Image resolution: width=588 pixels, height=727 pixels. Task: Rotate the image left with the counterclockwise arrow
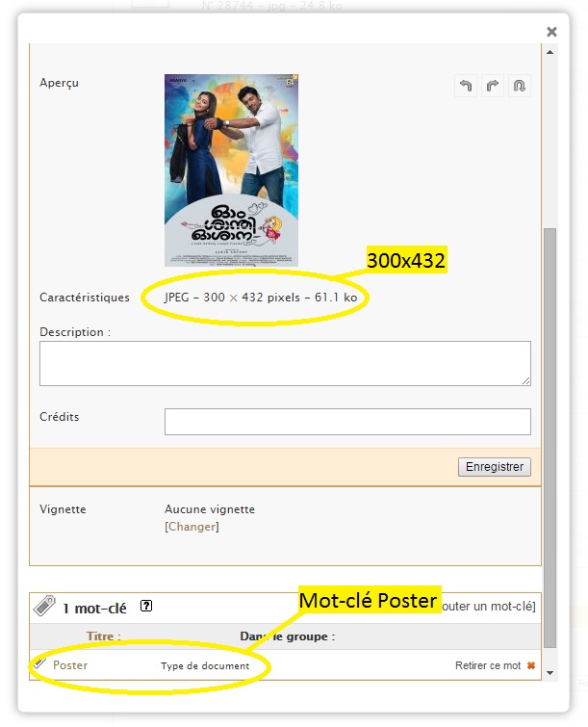point(466,86)
